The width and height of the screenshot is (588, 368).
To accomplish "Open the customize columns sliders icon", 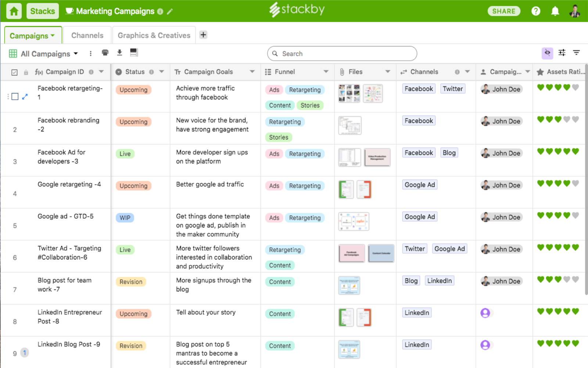I will pos(562,53).
